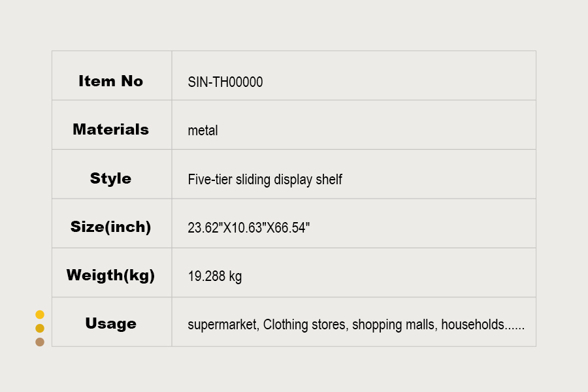Select the Weigth(kg) row label
The width and height of the screenshot is (588, 392).
click(110, 275)
